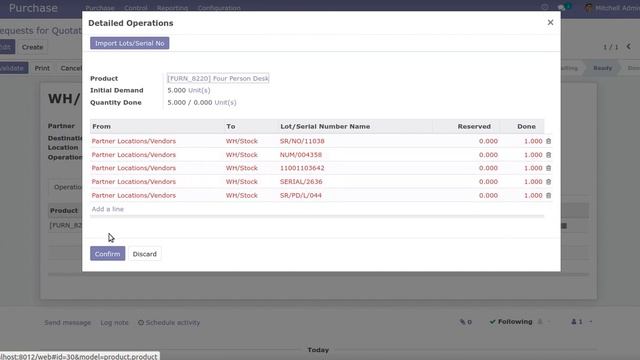Remove the 11001103642 row with trash icon

point(548,168)
